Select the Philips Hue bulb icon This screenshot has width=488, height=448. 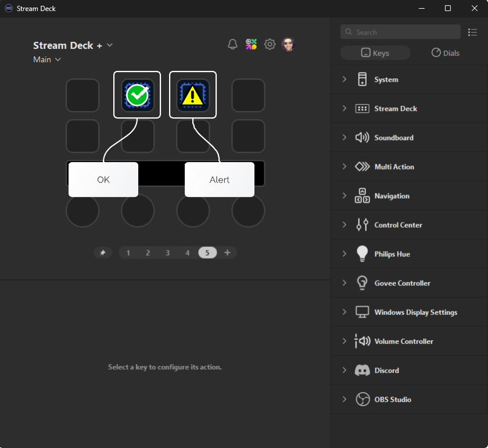[362, 254]
